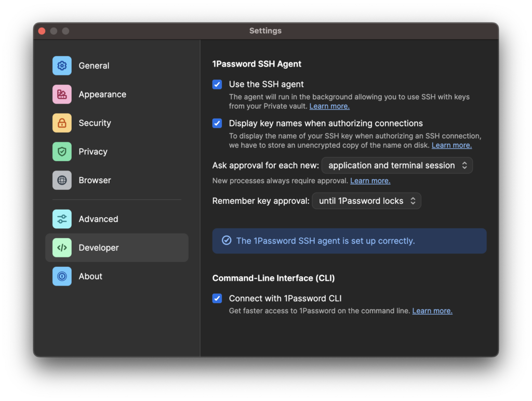The height and width of the screenshot is (401, 532).
Task: Choose the Privacy shield icon
Action: (62, 151)
